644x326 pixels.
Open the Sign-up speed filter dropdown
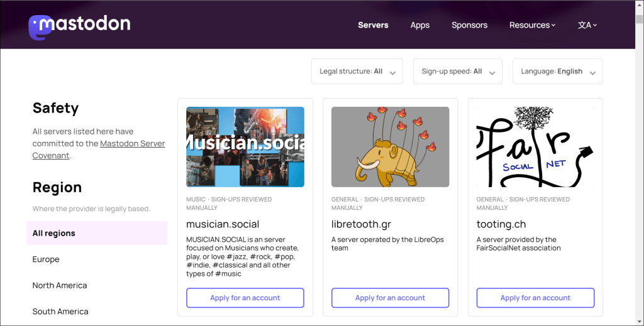[x=458, y=72]
